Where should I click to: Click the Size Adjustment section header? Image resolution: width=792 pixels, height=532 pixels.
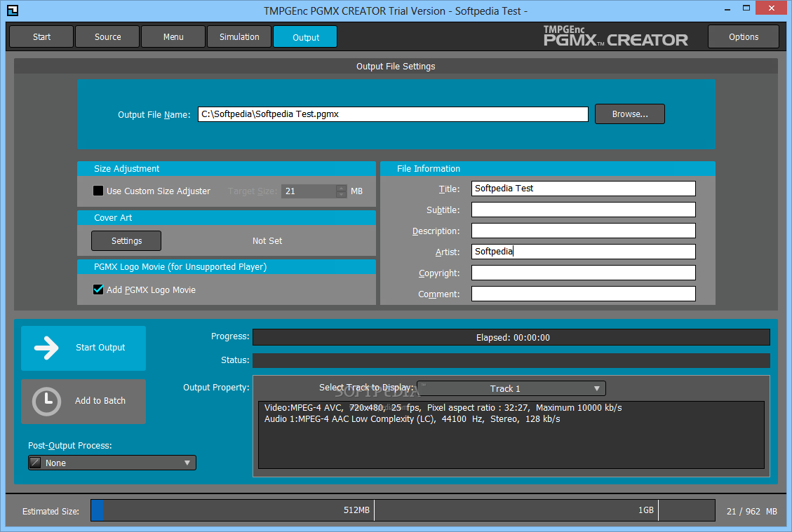coord(227,169)
